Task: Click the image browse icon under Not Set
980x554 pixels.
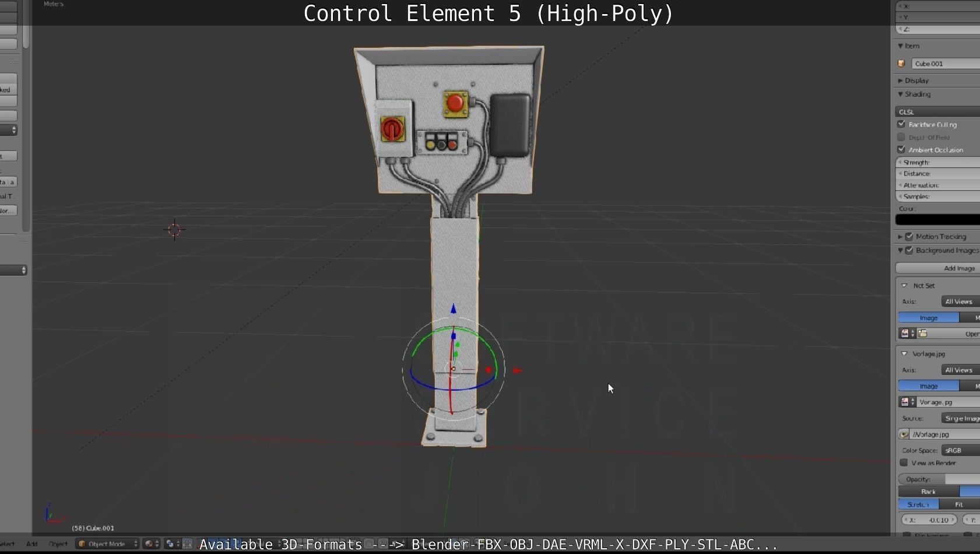Action: pyautogui.click(x=907, y=334)
